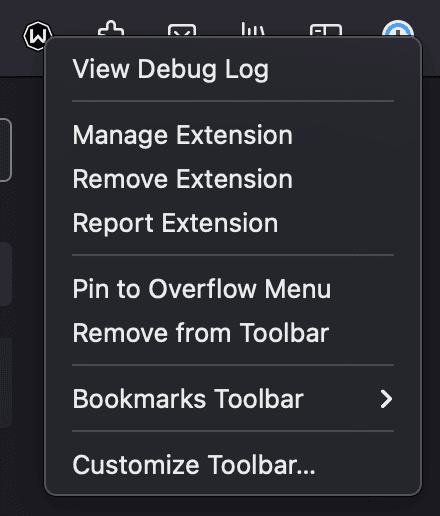Click the Windscribe extension toolbar icon
The width and height of the screenshot is (440, 516).
coord(37,36)
